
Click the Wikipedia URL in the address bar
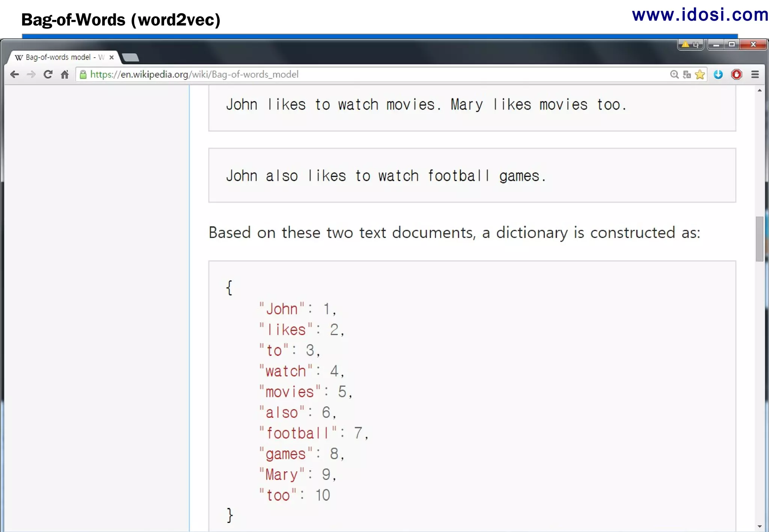pos(195,74)
